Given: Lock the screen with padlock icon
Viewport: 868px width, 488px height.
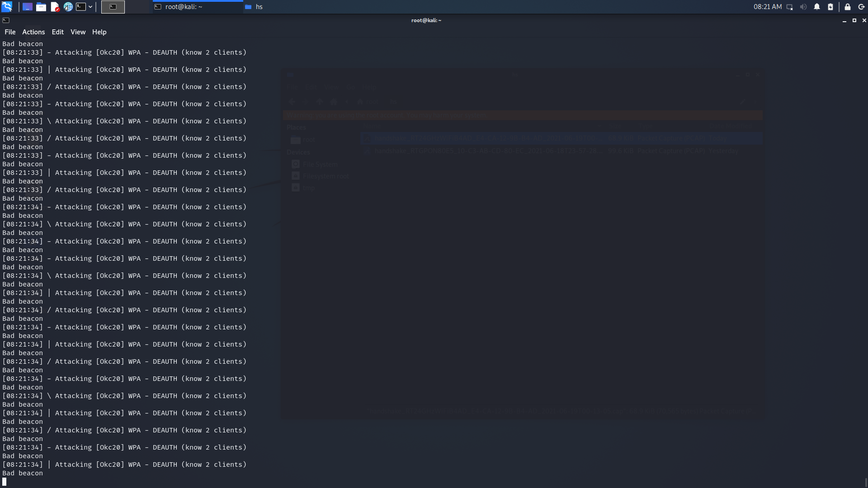Looking at the screenshot, I should coord(848,7).
